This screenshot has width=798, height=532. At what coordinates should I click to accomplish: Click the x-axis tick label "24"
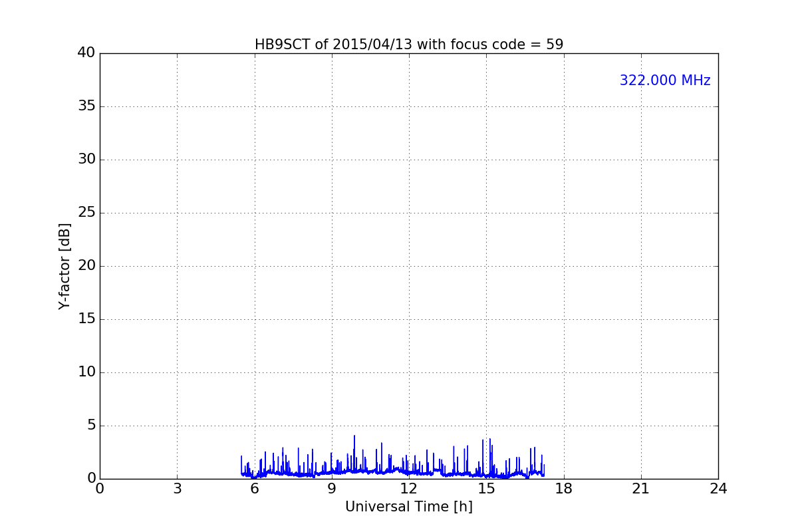coord(718,489)
